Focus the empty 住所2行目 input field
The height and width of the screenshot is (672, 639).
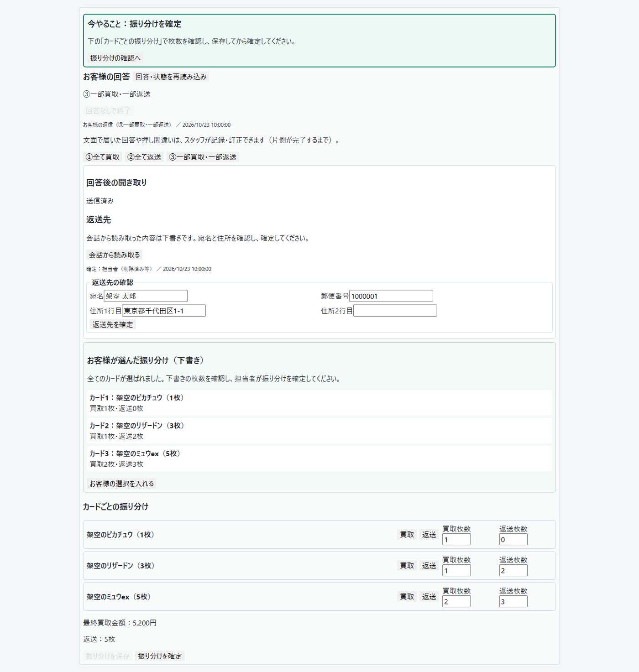click(395, 311)
